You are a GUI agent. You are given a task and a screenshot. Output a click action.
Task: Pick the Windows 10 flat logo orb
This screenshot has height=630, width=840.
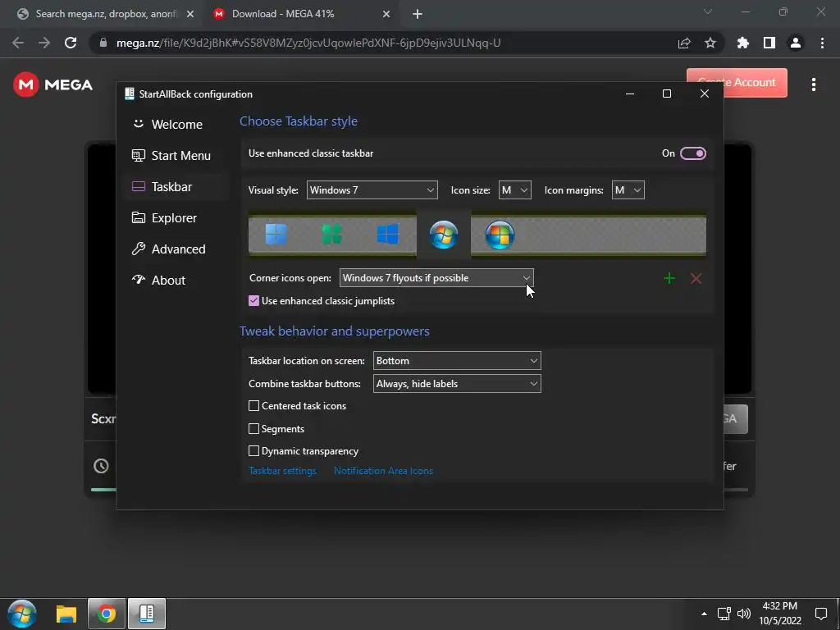(x=387, y=235)
